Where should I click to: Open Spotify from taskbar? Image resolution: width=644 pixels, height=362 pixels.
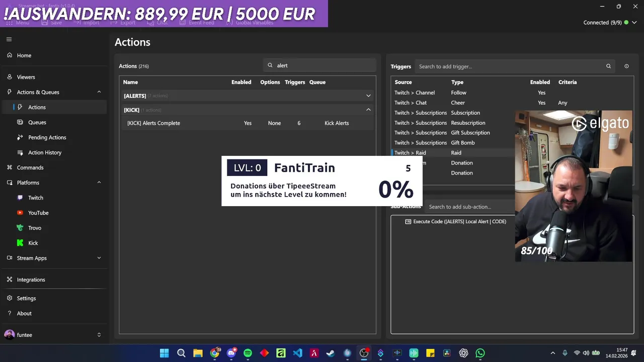pyautogui.click(x=248, y=353)
